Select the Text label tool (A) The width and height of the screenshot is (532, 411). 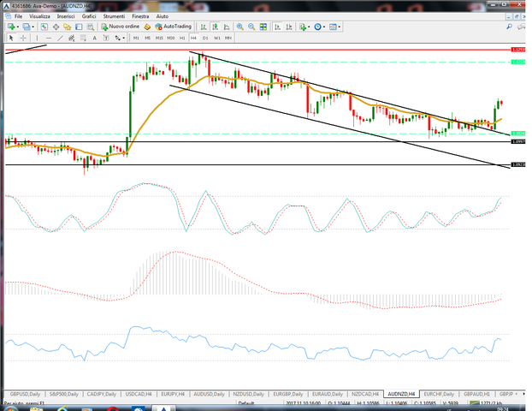(x=94, y=38)
